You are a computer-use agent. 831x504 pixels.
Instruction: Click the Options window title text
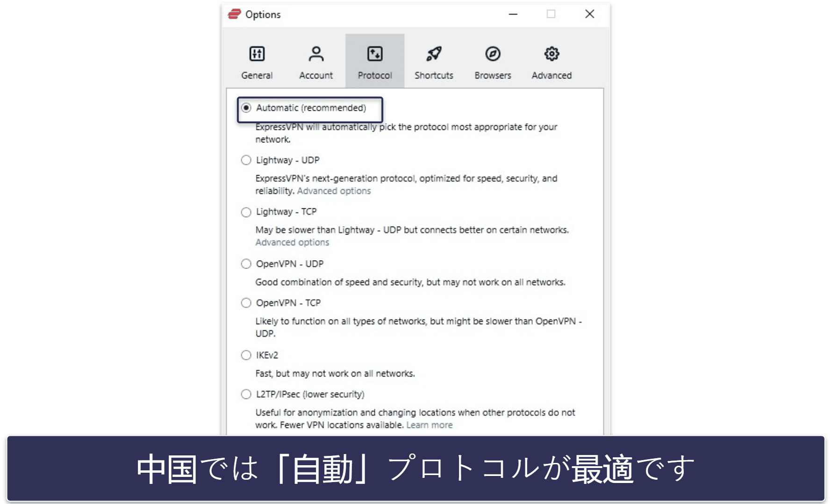(263, 14)
